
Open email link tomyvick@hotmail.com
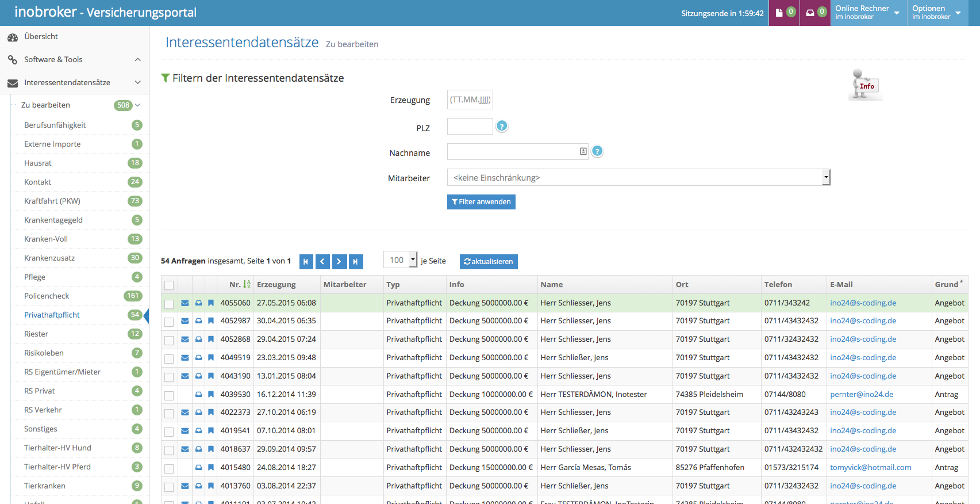(870, 468)
